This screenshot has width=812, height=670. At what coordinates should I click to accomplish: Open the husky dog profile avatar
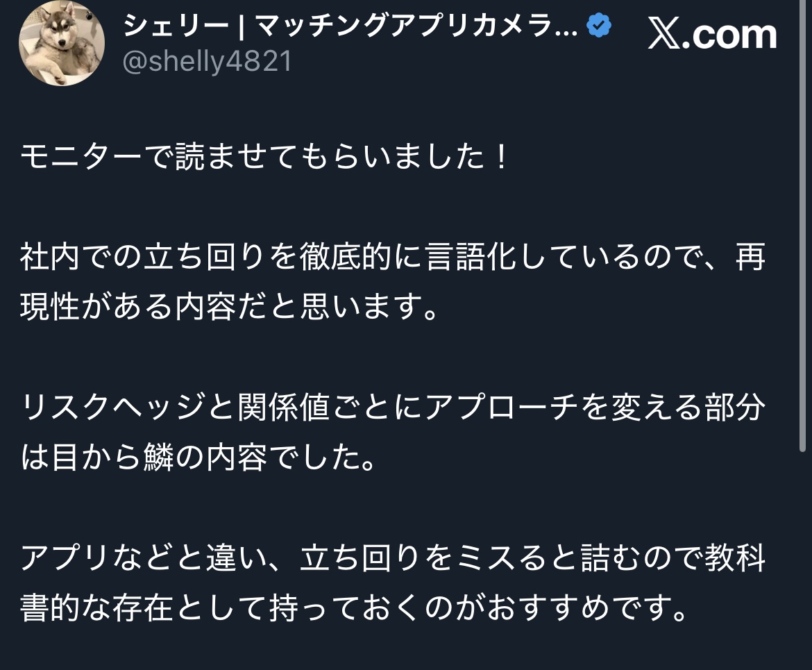coord(62,43)
